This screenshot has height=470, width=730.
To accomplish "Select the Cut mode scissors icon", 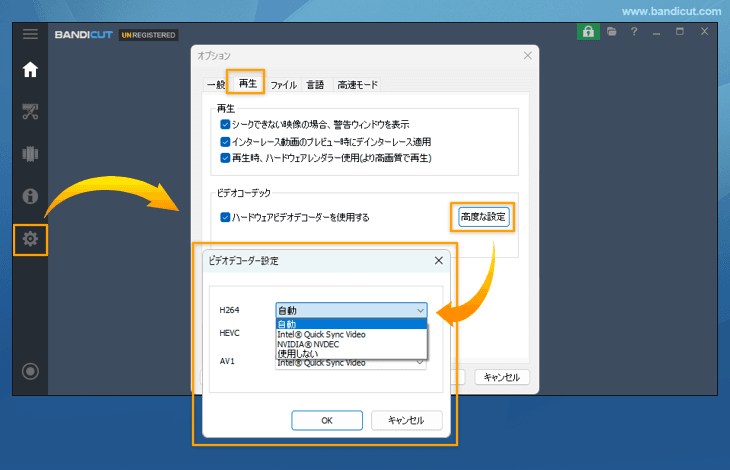I will pos(30,112).
